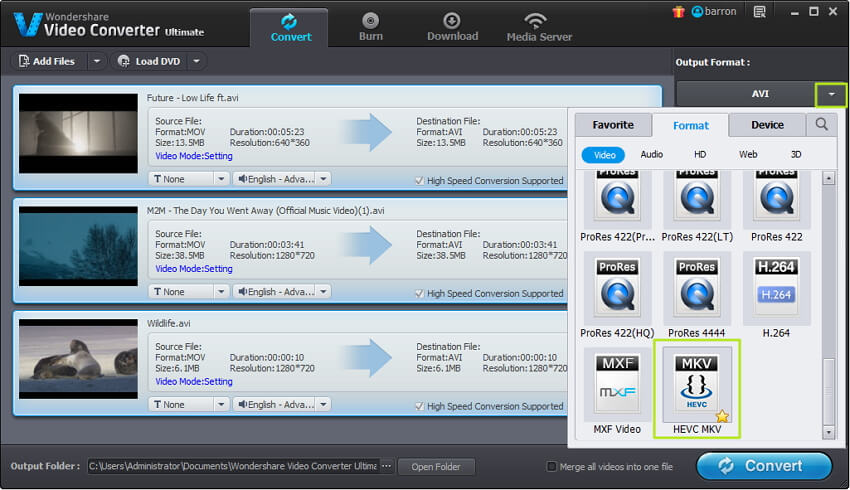This screenshot has height=490, width=850.
Task: Open the barron user account
Action: [x=714, y=11]
